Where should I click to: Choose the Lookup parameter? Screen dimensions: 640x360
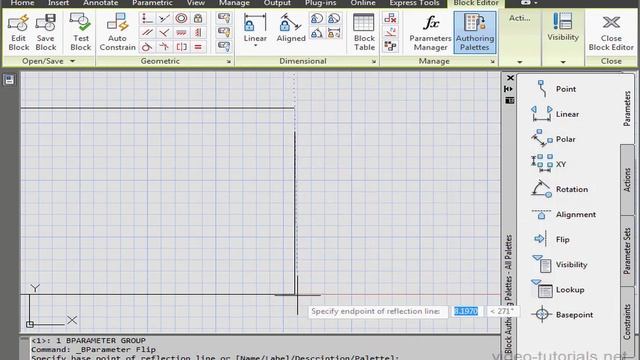click(558, 290)
